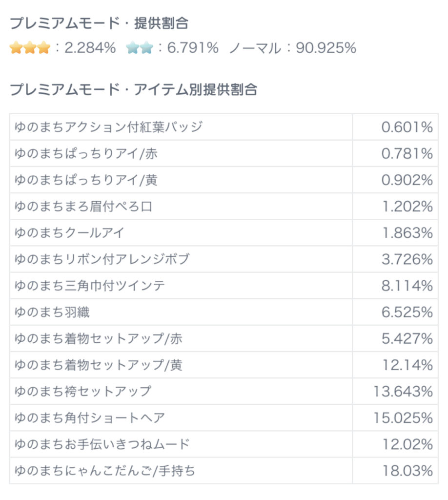448x500 pixels.
Task: Click the ゆのまち着物セットアップ/赤 item
Action: pos(99,338)
